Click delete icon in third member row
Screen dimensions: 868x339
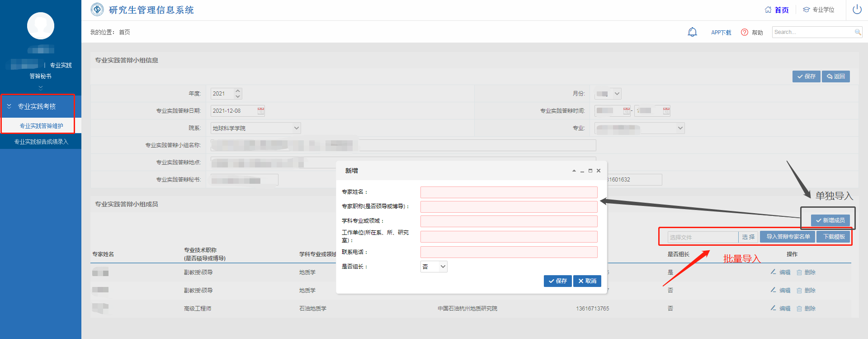pos(799,309)
